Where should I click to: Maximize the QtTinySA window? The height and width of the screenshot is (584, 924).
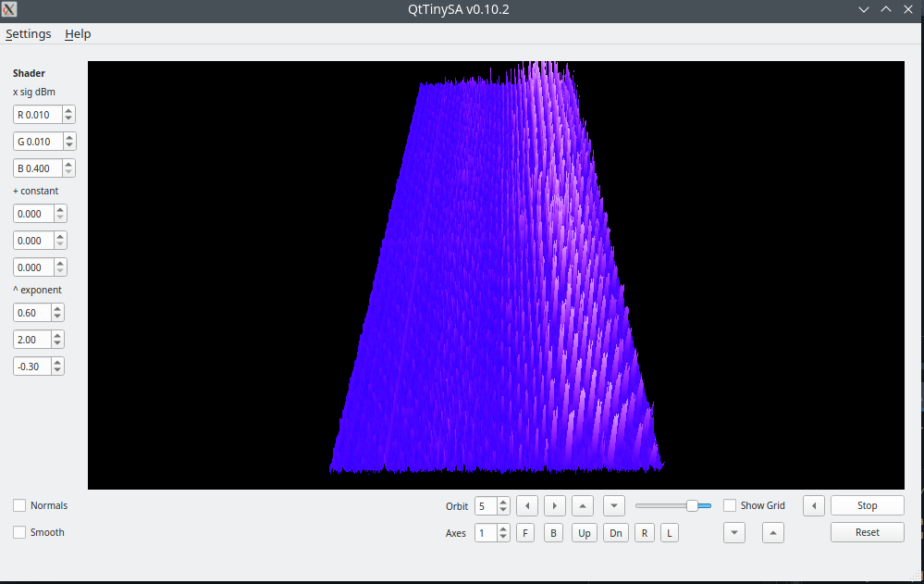click(886, 9)
